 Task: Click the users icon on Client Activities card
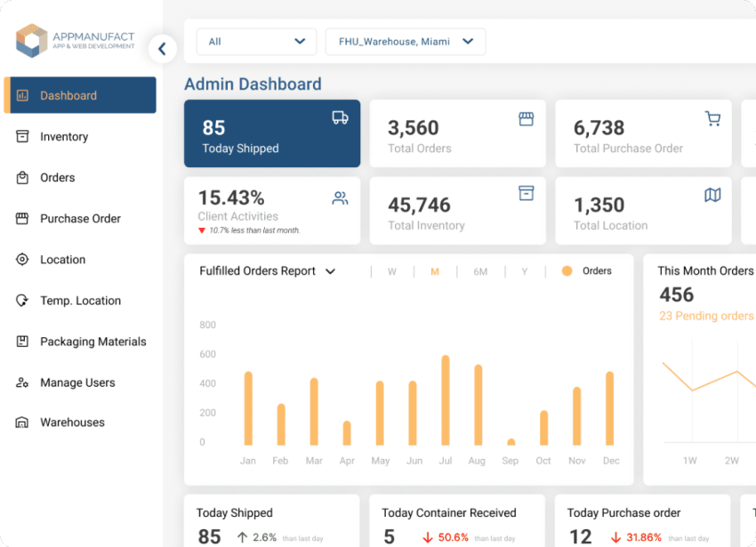tap(340, 198)
